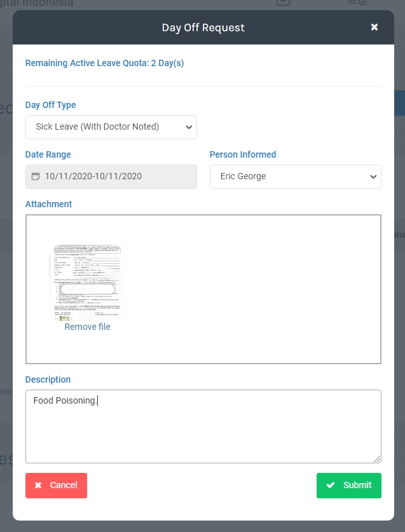
Task: Click the Remaining Active Leave Quota text
Action: (x=104, y=63)
